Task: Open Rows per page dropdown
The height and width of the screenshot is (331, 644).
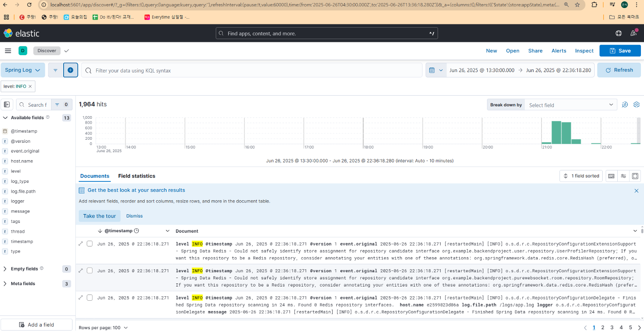Action: [x=103, y=327]
